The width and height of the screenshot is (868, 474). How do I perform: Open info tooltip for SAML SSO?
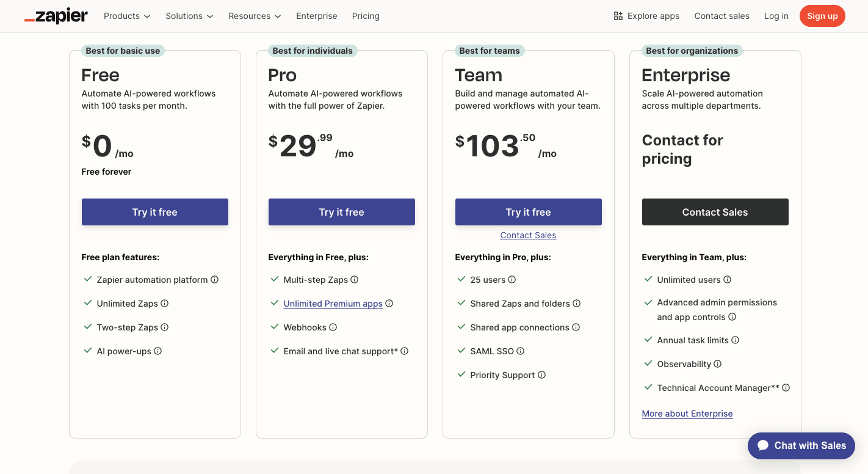coord(520,351)
